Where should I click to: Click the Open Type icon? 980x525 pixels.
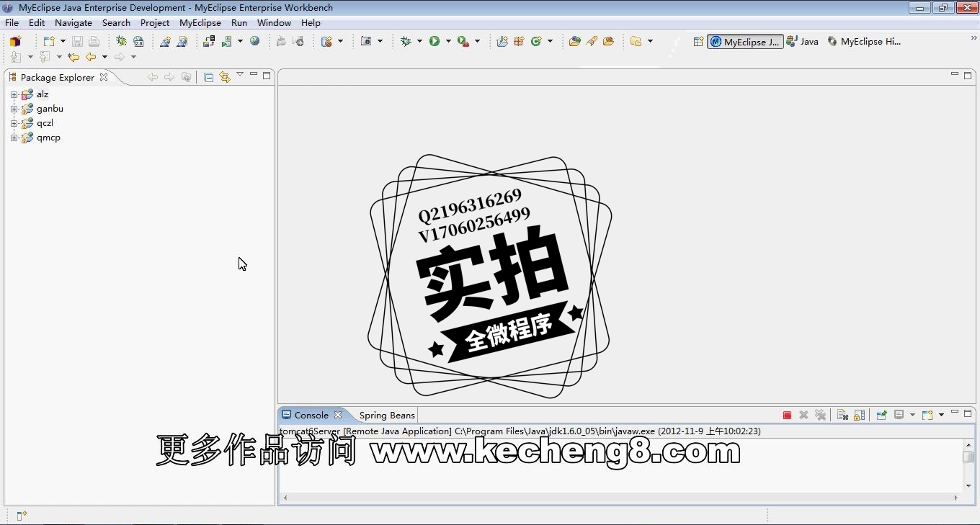[574, 41]
